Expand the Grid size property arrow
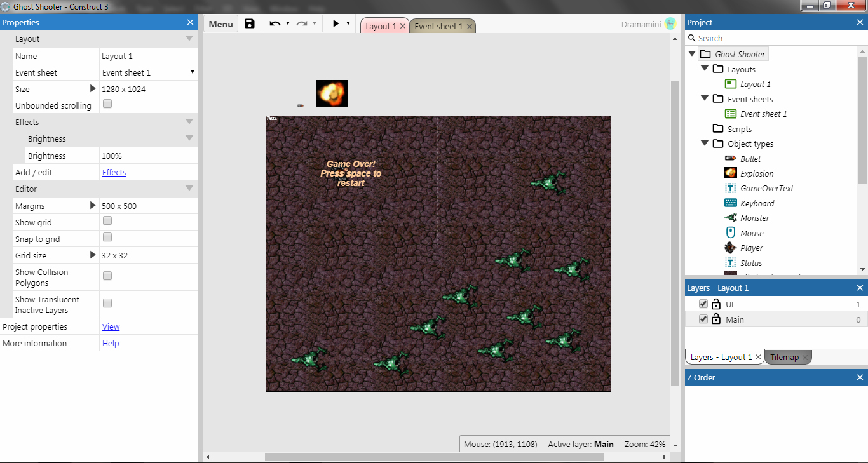Image resolution: width=868 pixels, height=463 pixels. coord(93,255)
